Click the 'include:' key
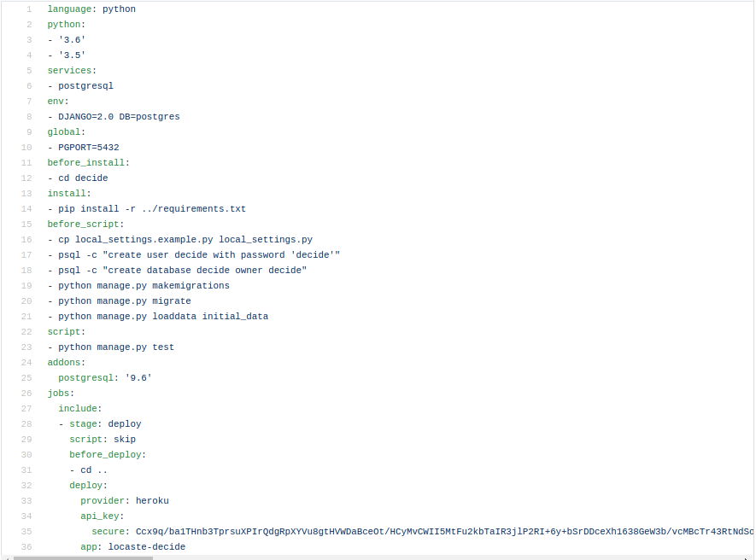The width and height of the screenshot is (756, 560). click(x=80, y=409)
